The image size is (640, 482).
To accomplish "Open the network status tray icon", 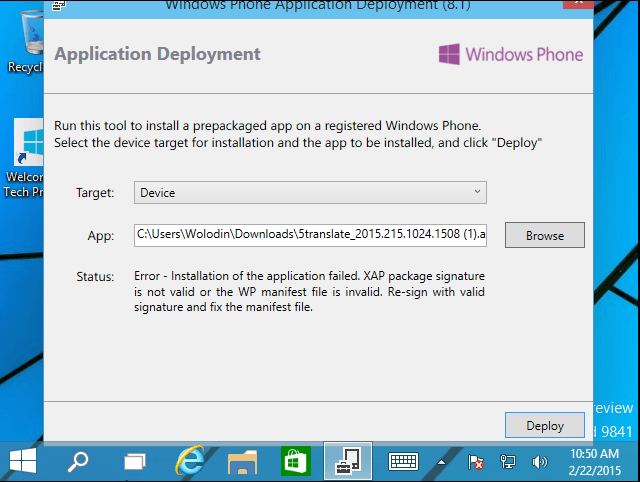I will pos(508,462).
